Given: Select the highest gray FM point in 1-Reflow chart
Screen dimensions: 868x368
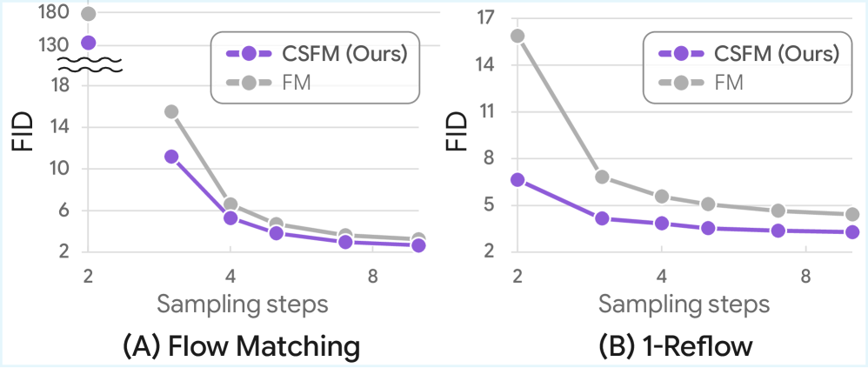Looking at the screenshot, I should (x=517, y=36).
